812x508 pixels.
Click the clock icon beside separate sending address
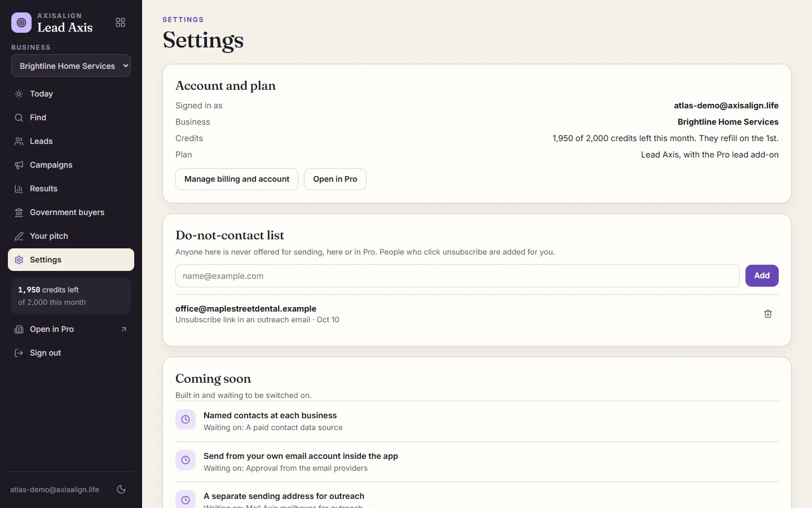186,499
